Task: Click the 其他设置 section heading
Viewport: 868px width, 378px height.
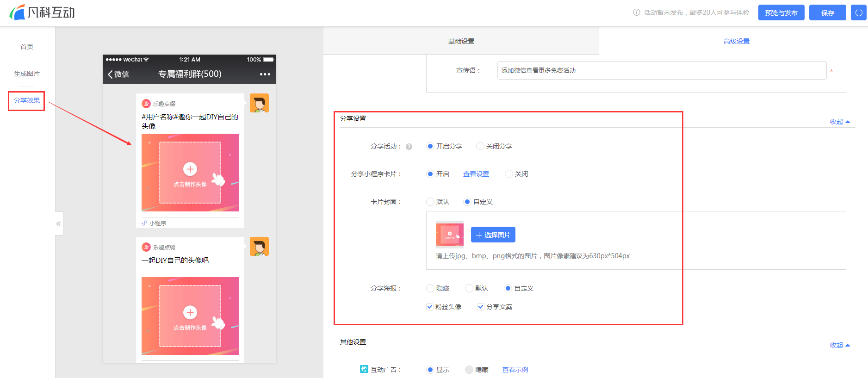Action: 353,342
